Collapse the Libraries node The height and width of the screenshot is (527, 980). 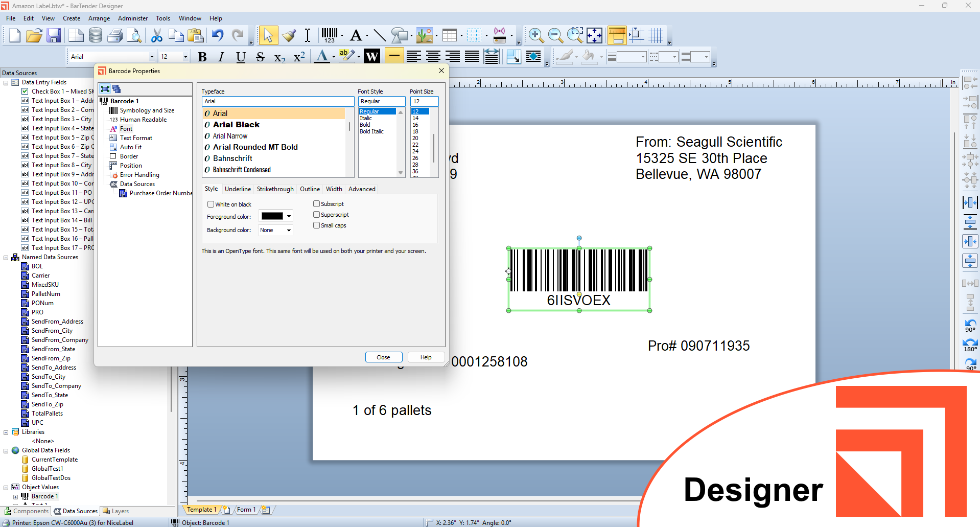point(6,432)
